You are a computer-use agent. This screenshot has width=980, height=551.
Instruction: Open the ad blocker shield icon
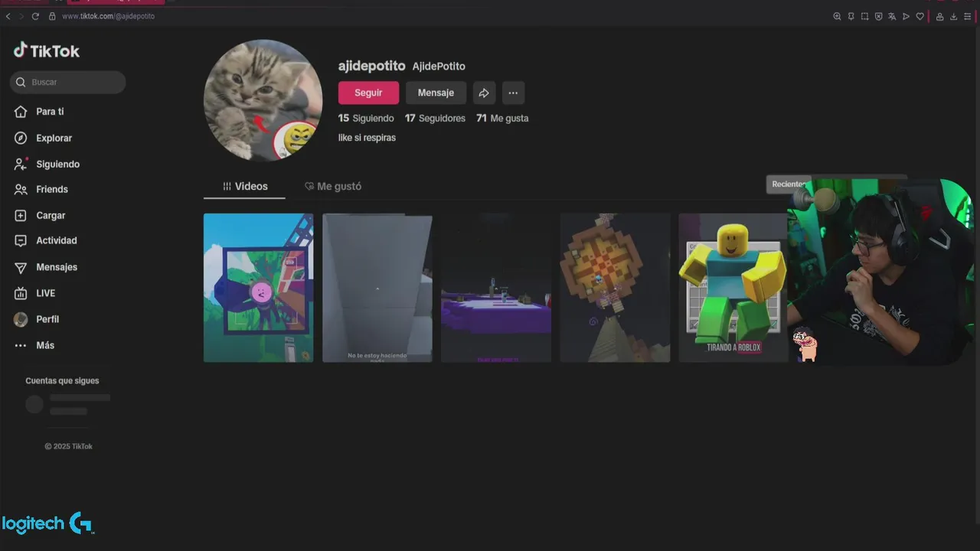[878, 16]
